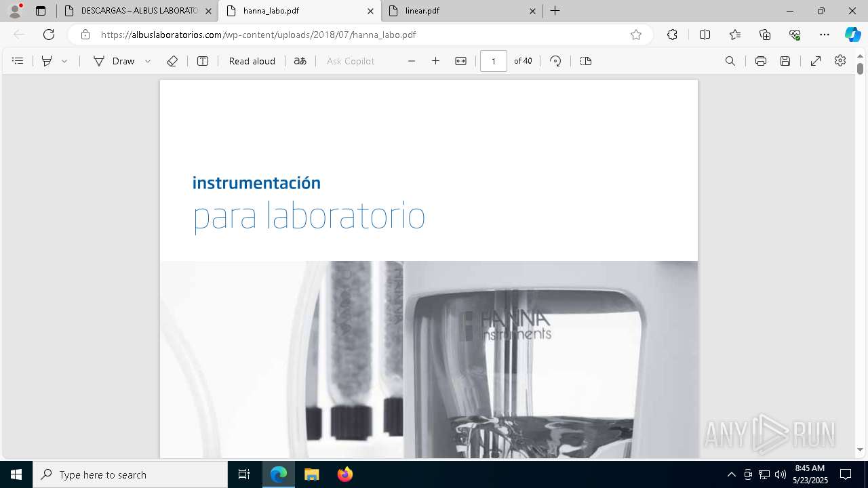Select the Erase tool

[x=172, y=61]
